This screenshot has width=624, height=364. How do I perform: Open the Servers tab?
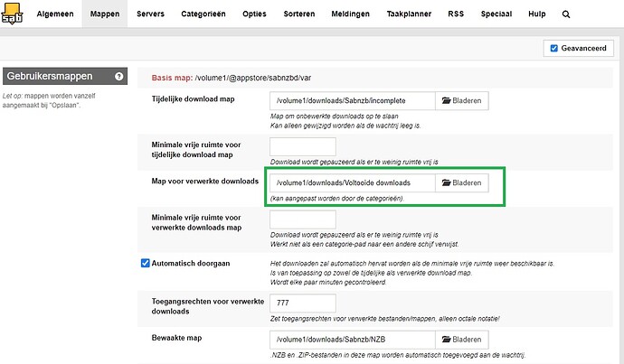pyautogui.click(x=151, y=14)
